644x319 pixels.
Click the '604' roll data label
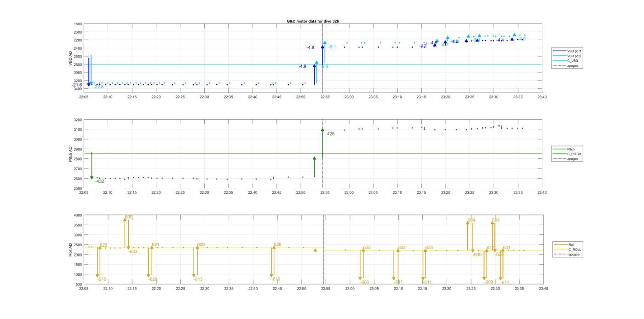pos(496,220)
